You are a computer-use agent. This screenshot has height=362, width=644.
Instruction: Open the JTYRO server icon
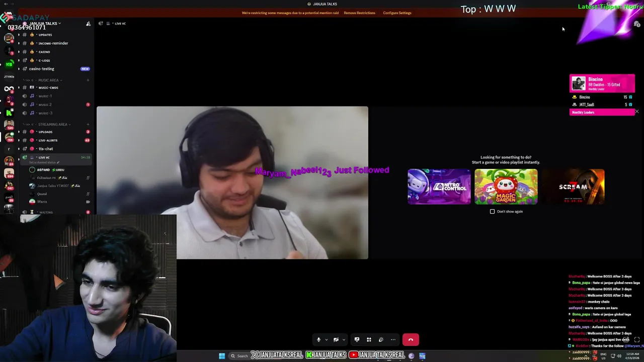9,76
